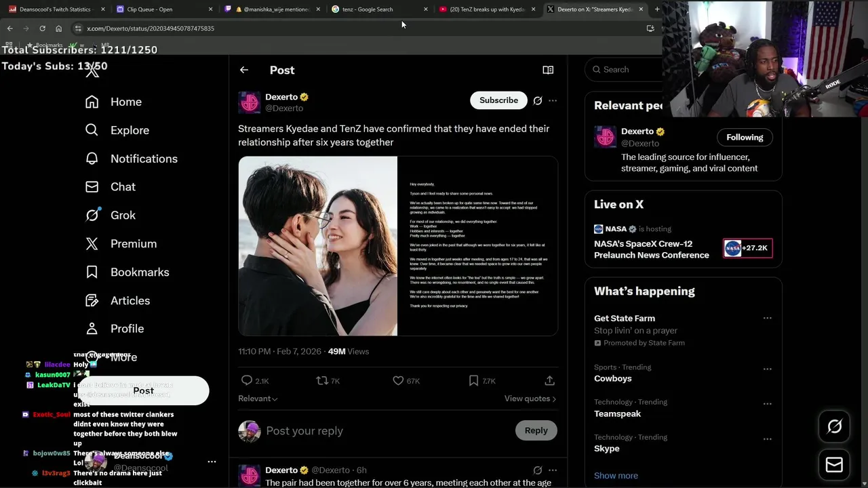Open more options on Dexerto's main post
Screen dimensions: 868x488
[553, 100]
